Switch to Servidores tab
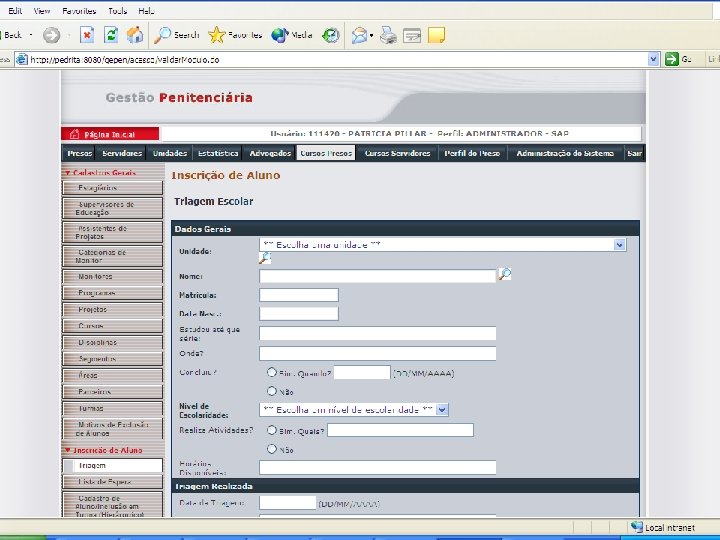Screen dimensions: 720x540 tap(122, 153)
